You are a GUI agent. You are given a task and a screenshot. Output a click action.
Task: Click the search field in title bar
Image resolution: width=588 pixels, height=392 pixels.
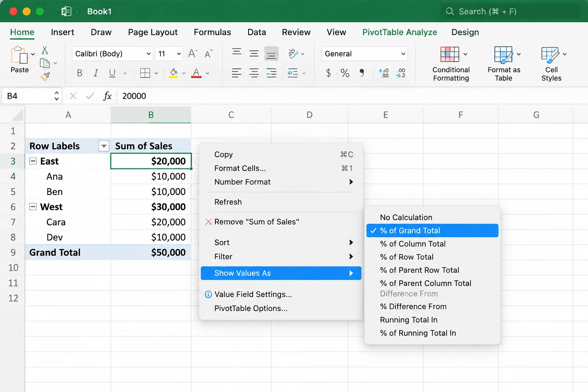510,11
